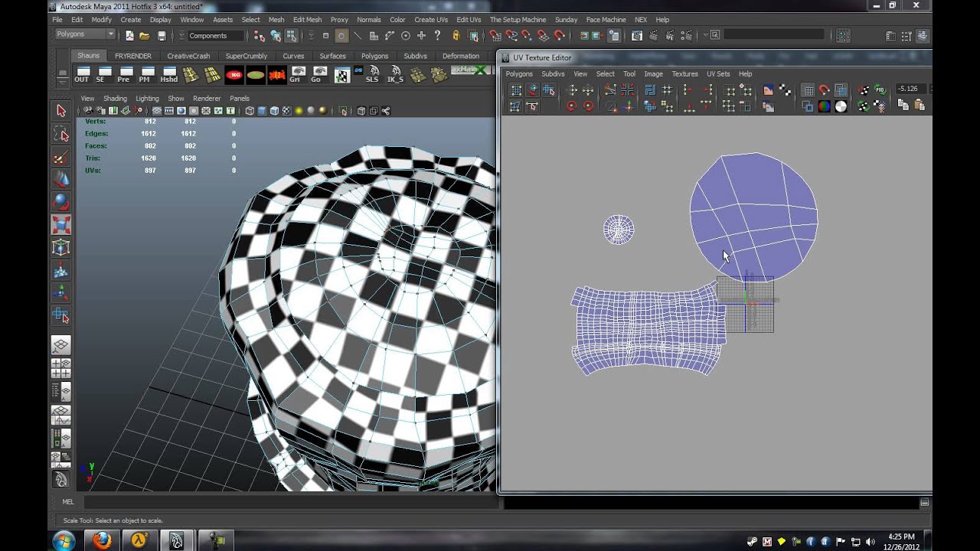Click the SE shelf button
980x551 pixels.
[x=103, y=74]
